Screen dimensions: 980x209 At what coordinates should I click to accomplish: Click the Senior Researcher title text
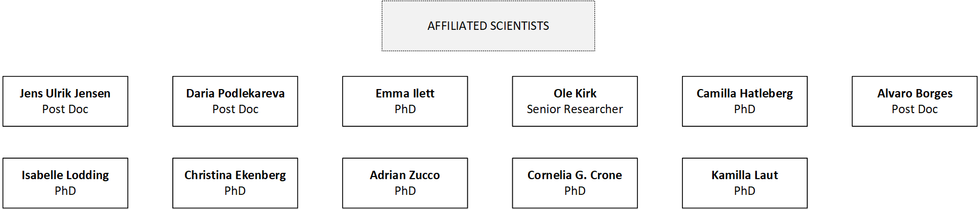[x=575, y=109]
